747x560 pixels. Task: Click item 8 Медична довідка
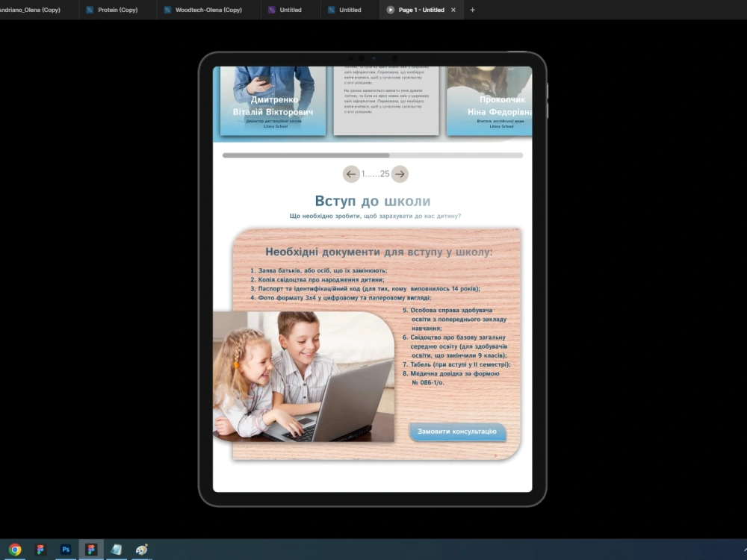tap(451, 378)
